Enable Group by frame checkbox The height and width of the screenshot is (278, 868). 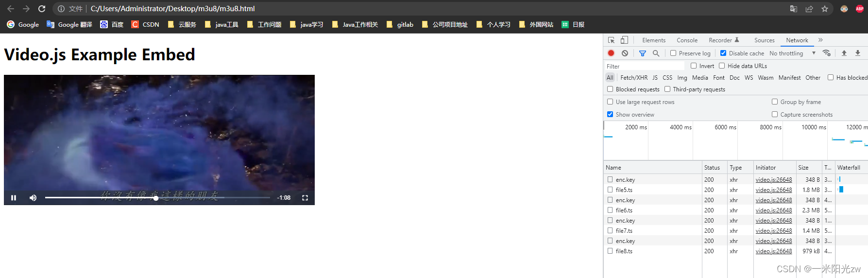point(775,102)
